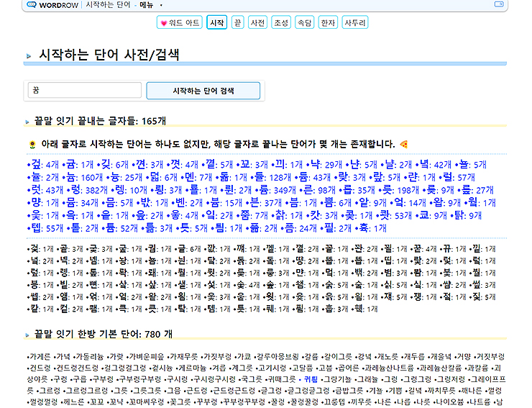Click the word 구부렁구부렁 in the list
The height and width of the screenshot is (408, 532).
click(x=140, y=379)
